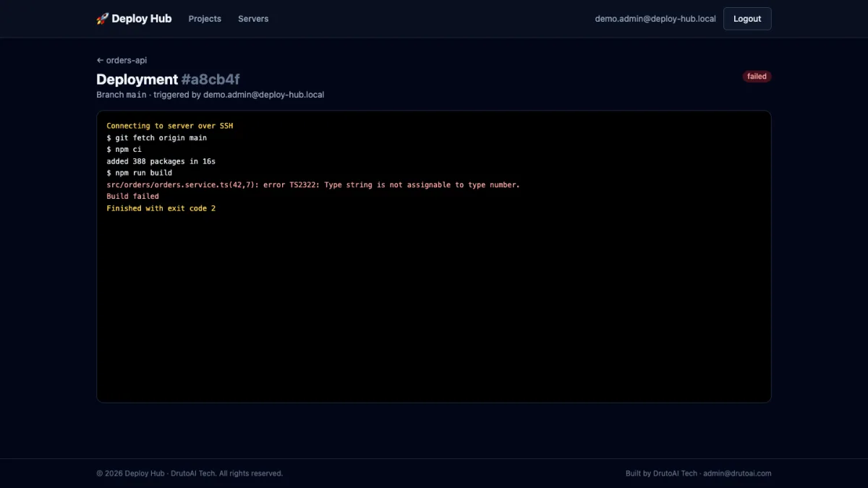Screen dimensions: 868x488
Task: Open the Servers nav item
Action: pos(253,19)
